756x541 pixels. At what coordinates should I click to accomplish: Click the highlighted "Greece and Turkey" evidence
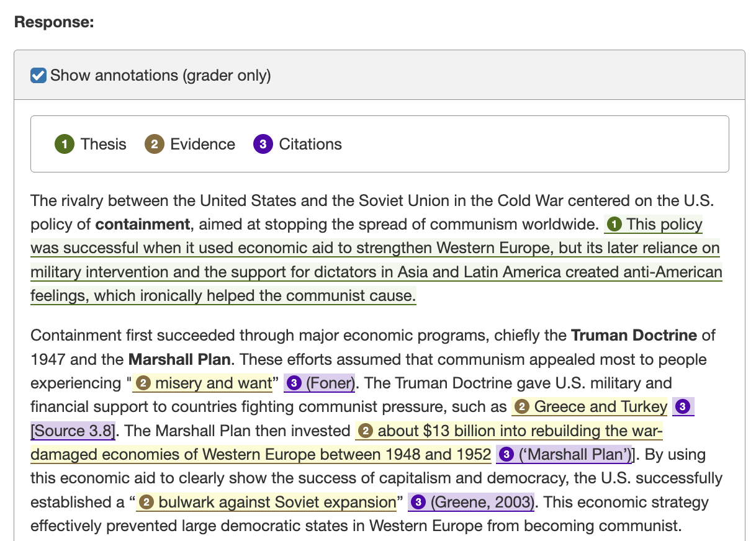tap(600, 407)
